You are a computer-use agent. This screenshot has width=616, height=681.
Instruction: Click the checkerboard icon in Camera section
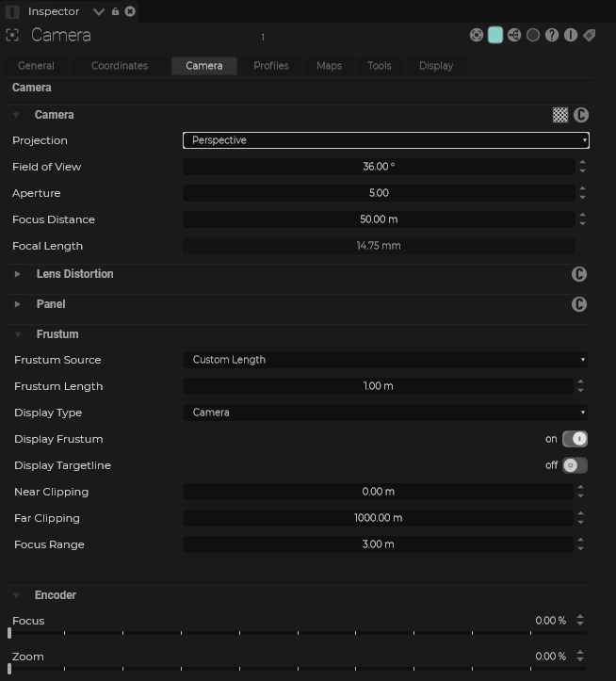[x=560, y=115]
